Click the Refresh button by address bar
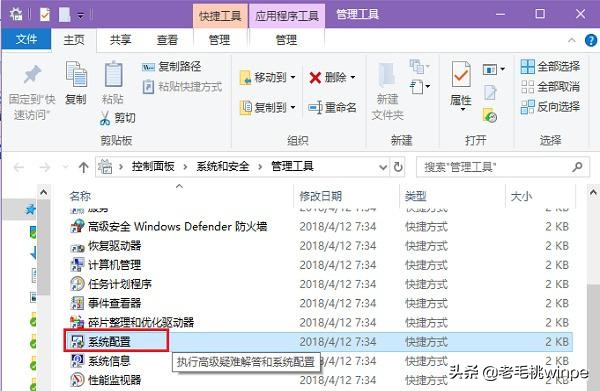 point(398,167)
